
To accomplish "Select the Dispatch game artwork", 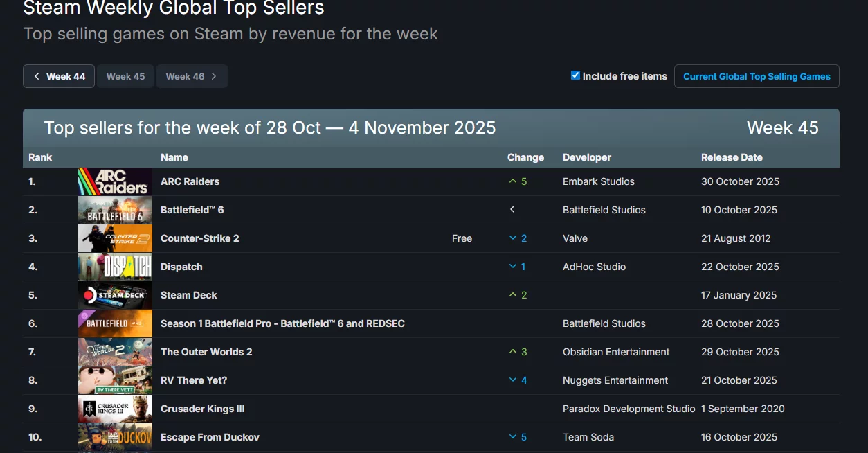I will tap(115, 267).
